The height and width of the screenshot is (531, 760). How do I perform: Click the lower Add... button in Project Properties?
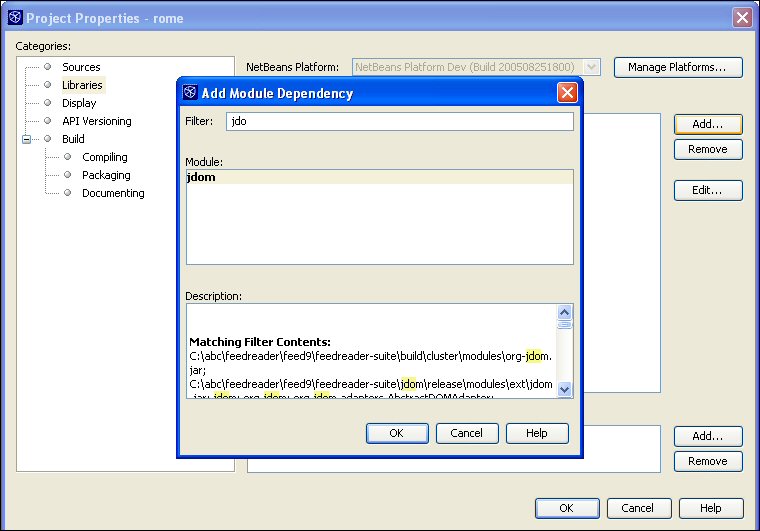point(708,436)
